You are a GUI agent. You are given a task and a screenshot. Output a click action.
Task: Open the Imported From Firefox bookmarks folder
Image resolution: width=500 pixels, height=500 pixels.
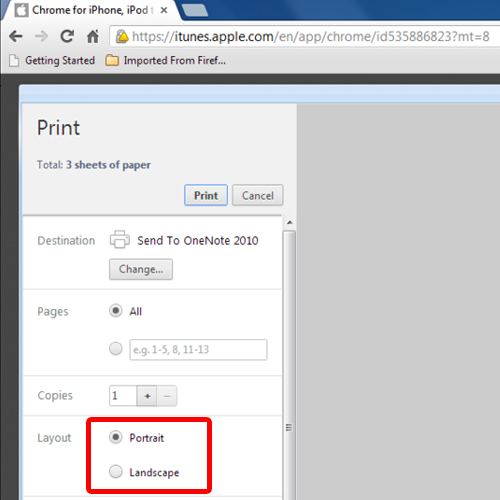(166, 60)
